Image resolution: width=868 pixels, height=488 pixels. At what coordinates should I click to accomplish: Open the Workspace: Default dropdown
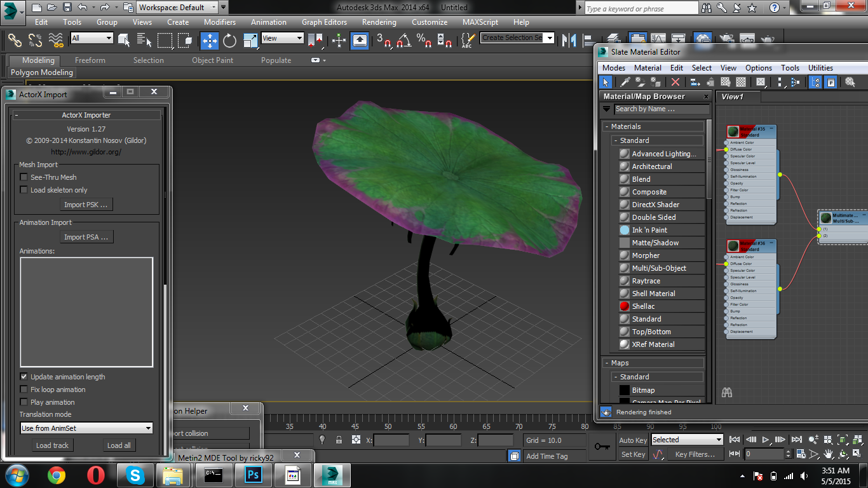coord(177,8)
